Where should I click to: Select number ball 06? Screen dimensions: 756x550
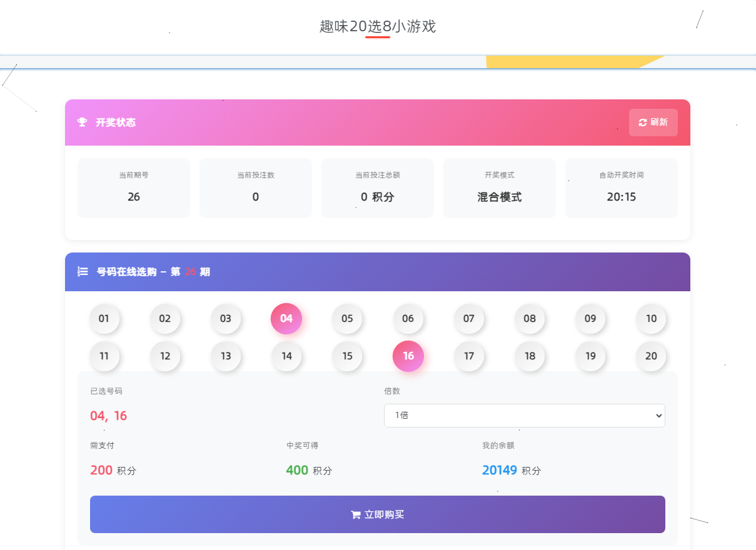(x=408, y=319)
